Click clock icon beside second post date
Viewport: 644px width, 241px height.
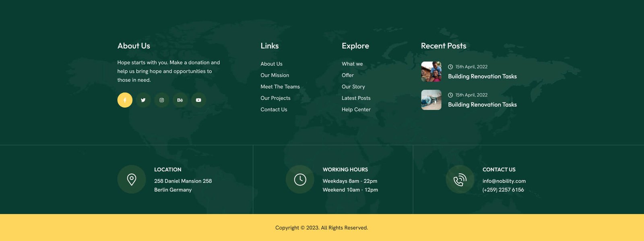(450, 95)
